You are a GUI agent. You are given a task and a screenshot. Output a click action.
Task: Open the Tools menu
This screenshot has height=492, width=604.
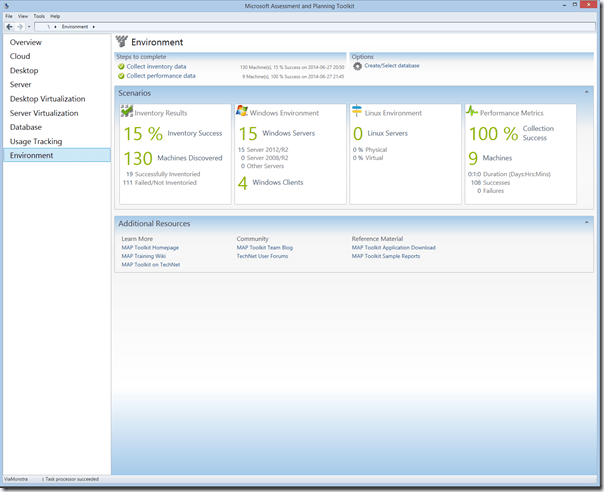(x=39, y=16)
